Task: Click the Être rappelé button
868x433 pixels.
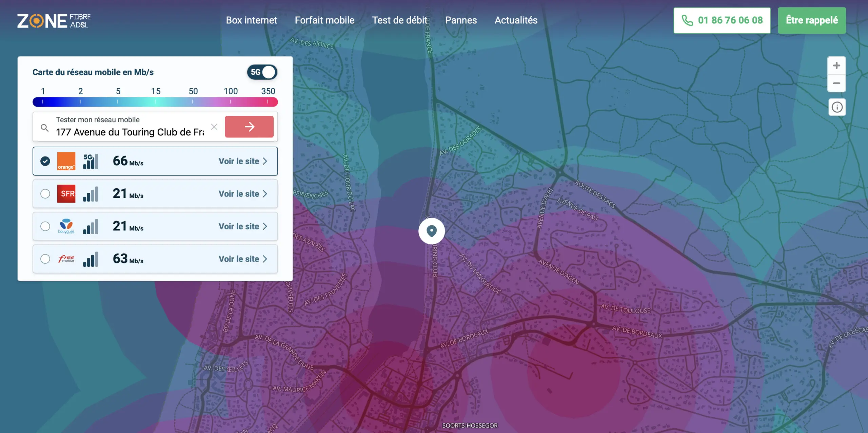Action: tap(812, 20)
